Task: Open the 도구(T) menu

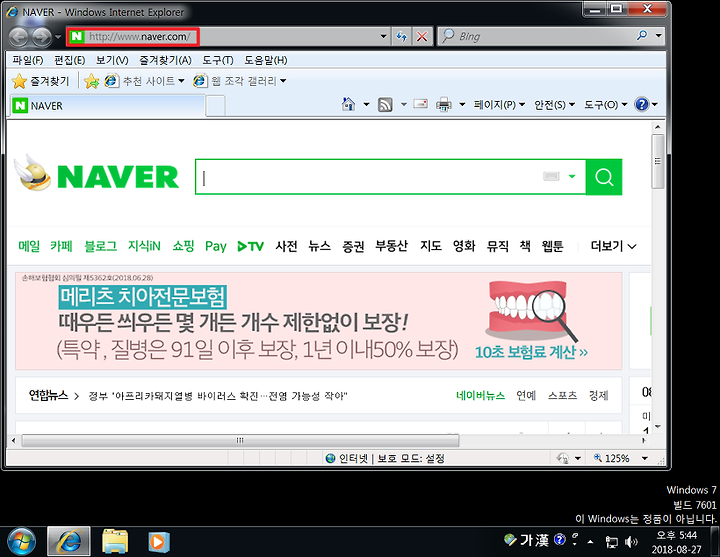Action: pyautogui.click(x=218, y=60)
